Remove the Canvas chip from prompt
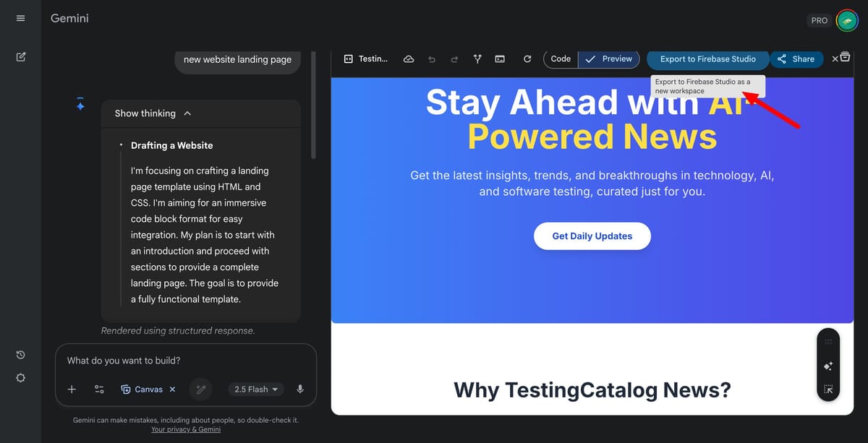 tap(172, 390)
